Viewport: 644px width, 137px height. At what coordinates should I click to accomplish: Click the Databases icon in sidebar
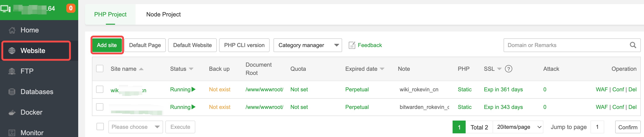point(12,92)
